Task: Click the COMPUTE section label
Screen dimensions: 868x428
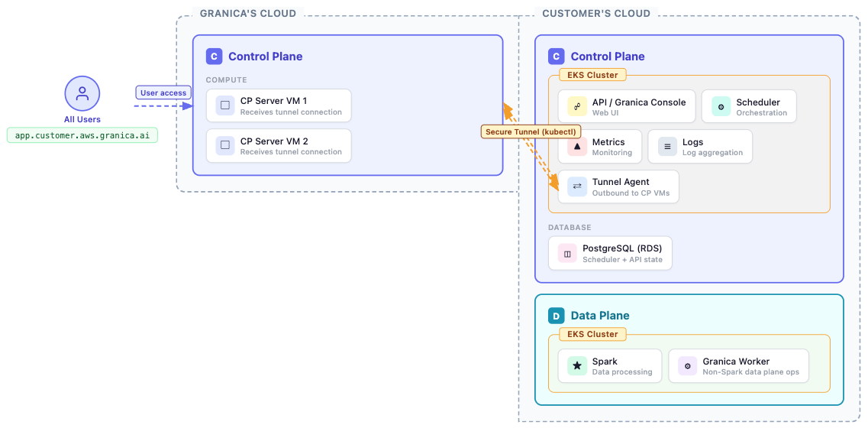Action: [x=227, y=79]
